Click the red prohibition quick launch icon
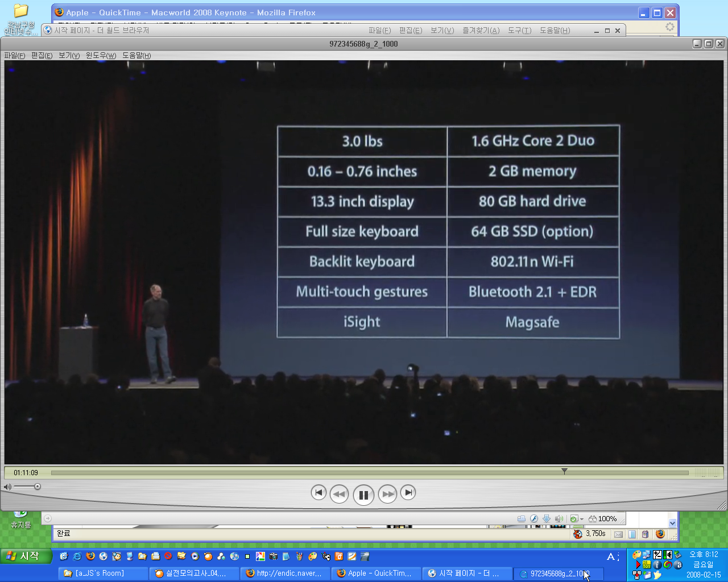The image size is (728, 582). [x=168, y=556]
